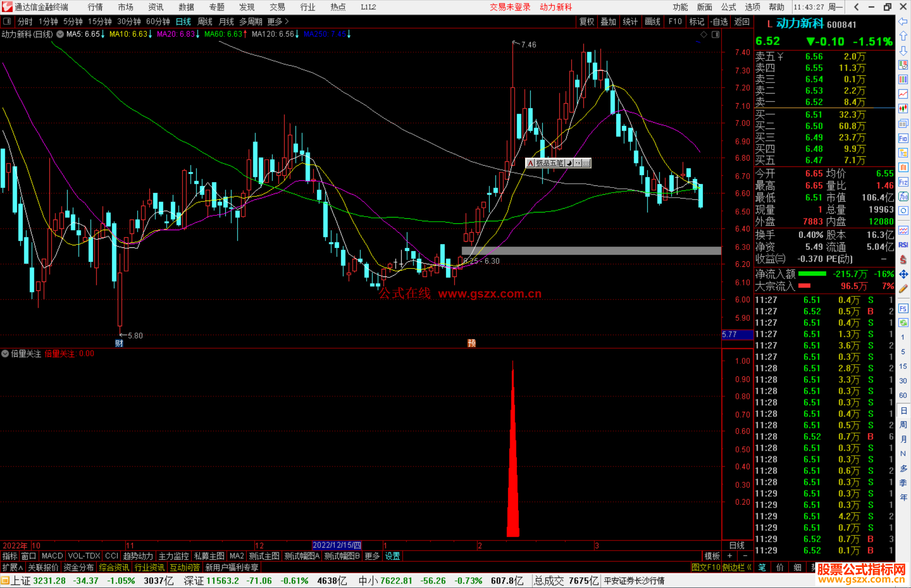Expand the 扩展 panel at bottom left
The width and height of the screenshot is (911, 588).
click(12, 567)
